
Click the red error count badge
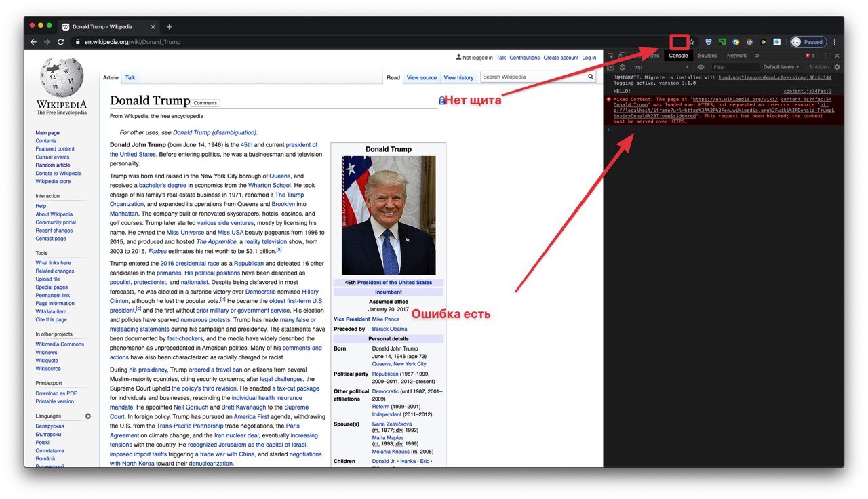tap(809, 56)
